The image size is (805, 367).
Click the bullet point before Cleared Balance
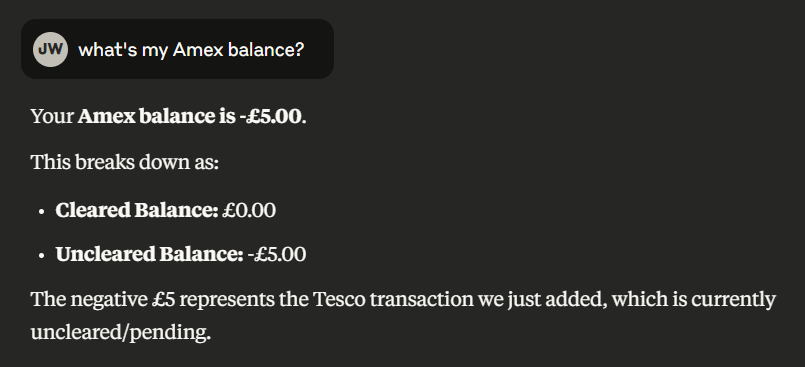(x=42, y=211)
